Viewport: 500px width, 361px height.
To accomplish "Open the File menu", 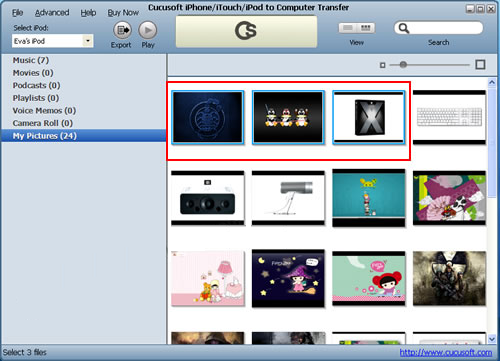I will 17,13.
